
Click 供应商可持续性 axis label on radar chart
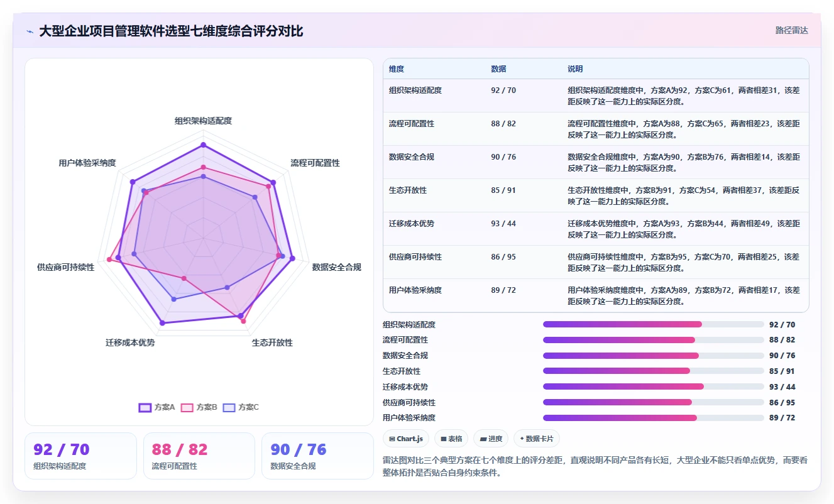(66, 267)
